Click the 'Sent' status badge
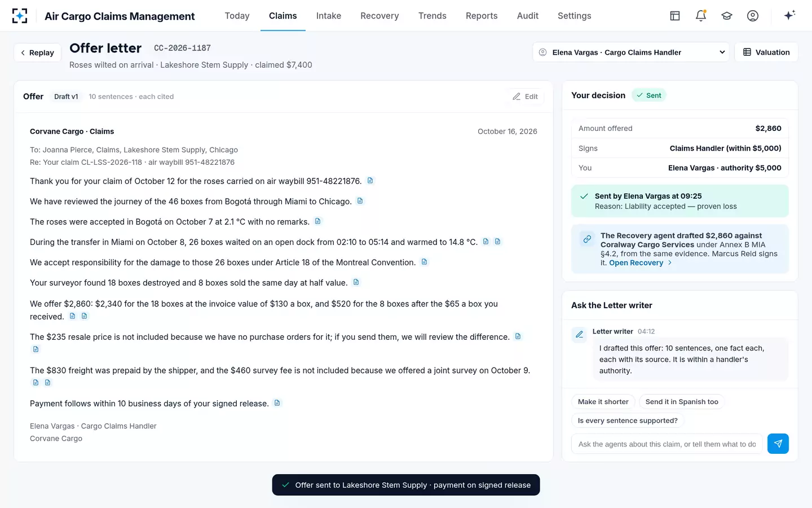 [649, 95]
